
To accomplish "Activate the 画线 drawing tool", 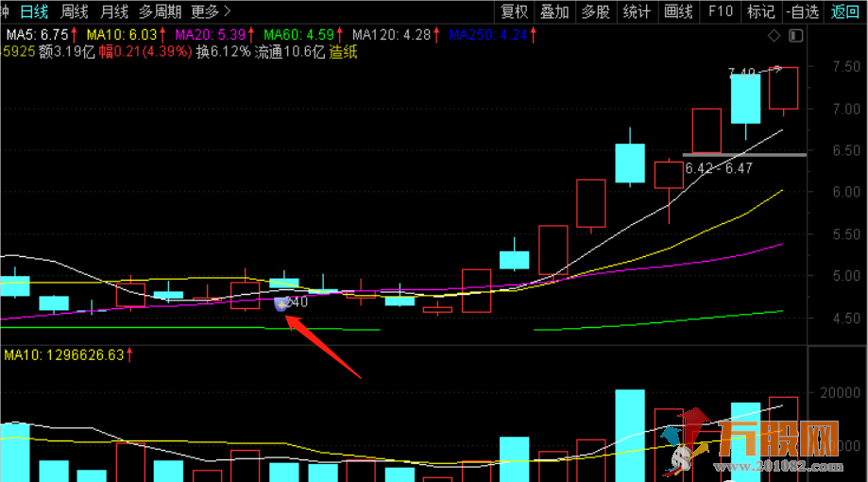I will pyautogui.click(x=678, y=11).
